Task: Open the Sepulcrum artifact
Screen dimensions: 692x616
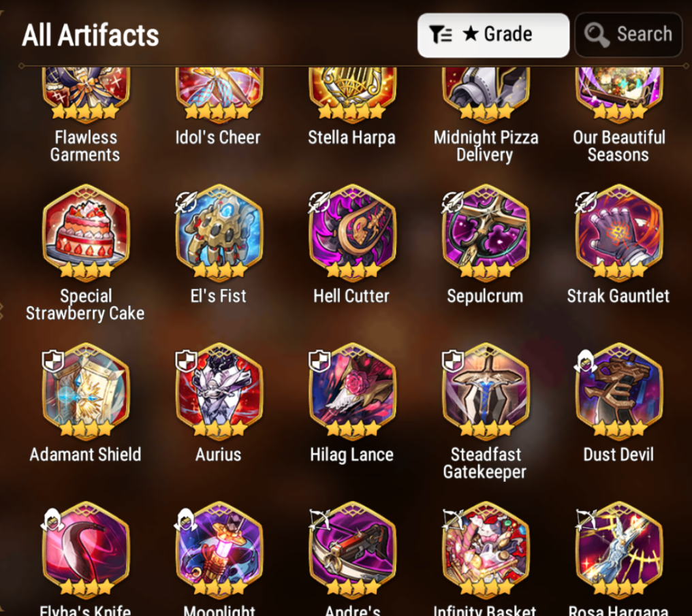Action: [486, 233]
